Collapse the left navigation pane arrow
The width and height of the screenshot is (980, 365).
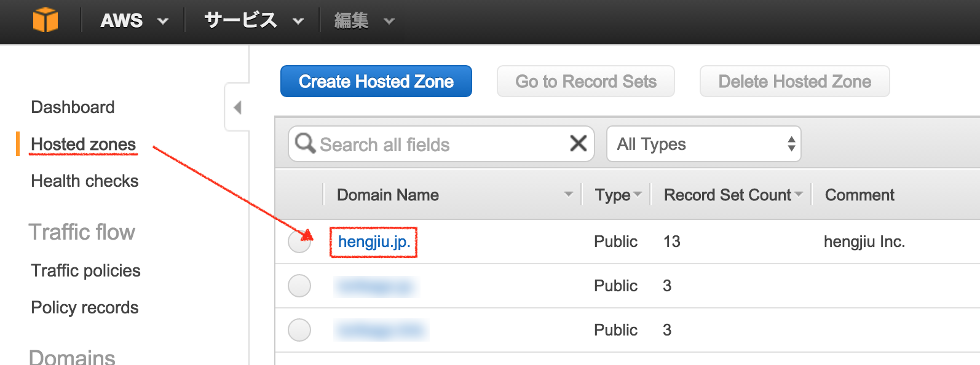tap(237, 108)
